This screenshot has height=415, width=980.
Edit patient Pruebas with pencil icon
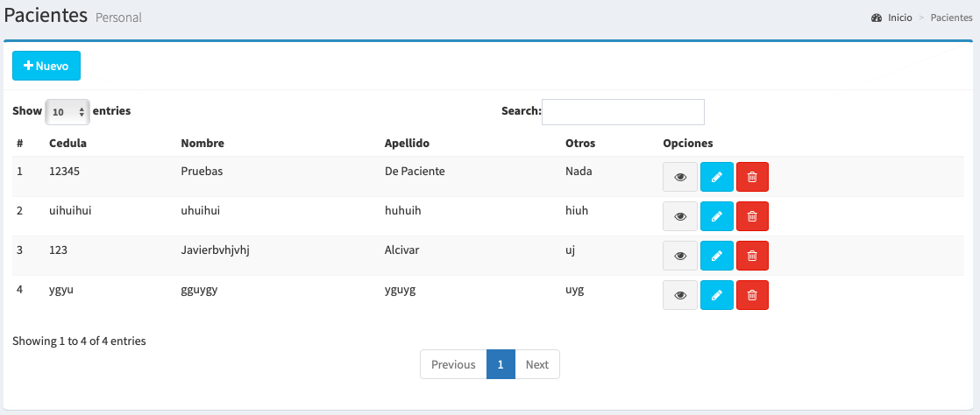[716, 177]
